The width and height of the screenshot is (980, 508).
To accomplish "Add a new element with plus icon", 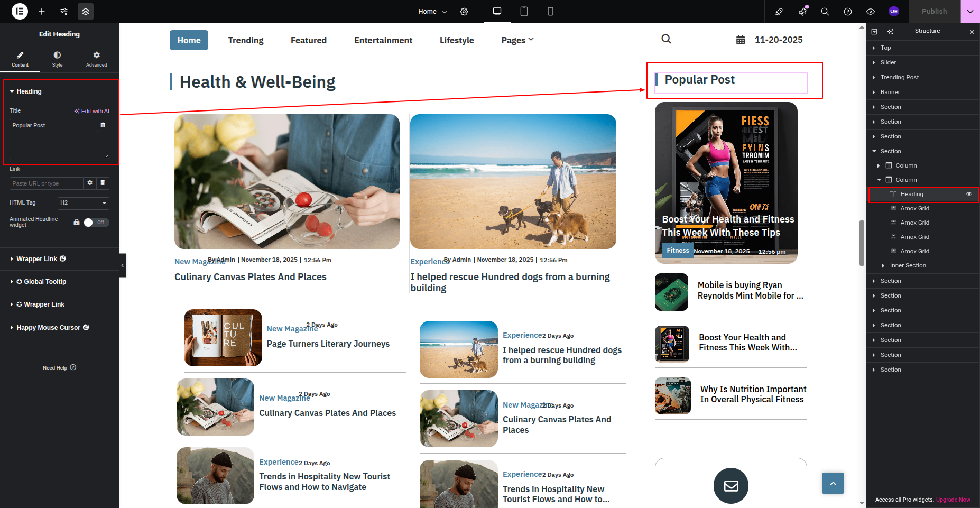I will [42, 11].
